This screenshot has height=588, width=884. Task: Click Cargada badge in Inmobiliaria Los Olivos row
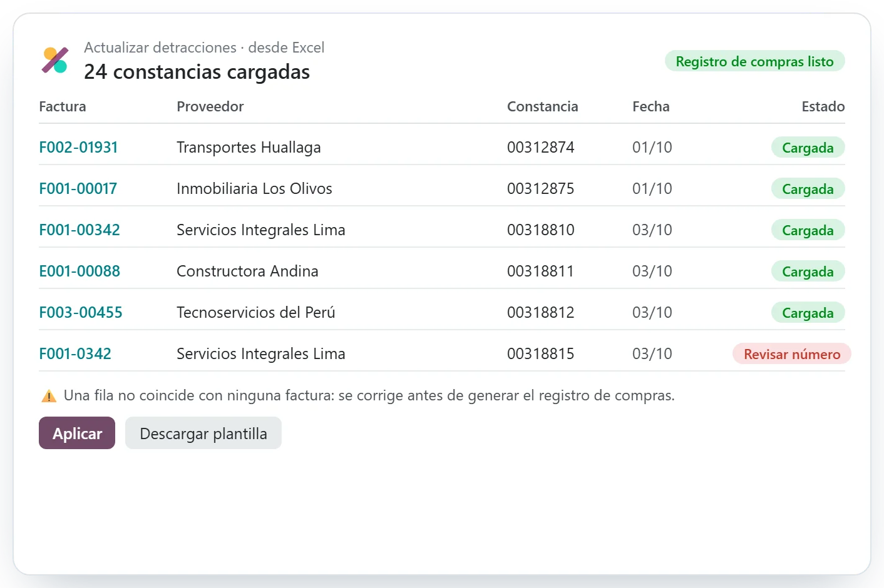click(808, 189)
